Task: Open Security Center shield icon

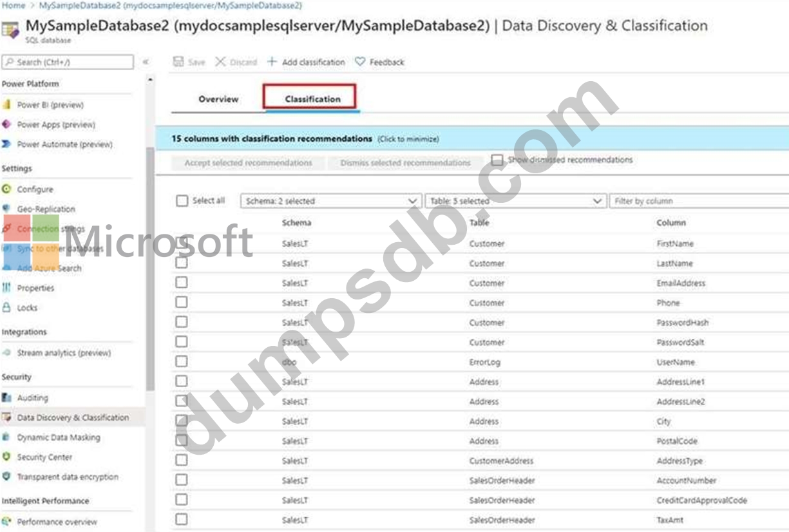Action: [7, 457]
